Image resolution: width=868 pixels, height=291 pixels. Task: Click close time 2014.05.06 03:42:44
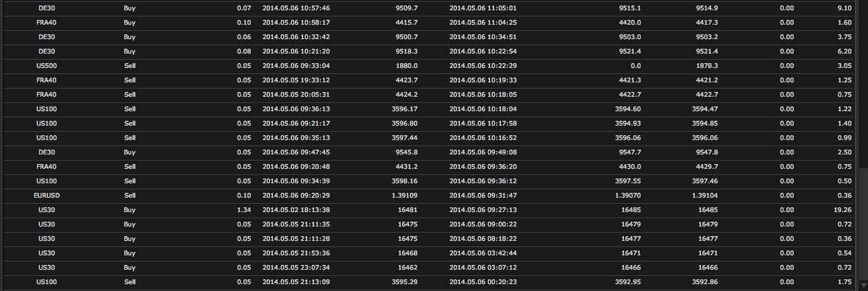click(482, 253)
